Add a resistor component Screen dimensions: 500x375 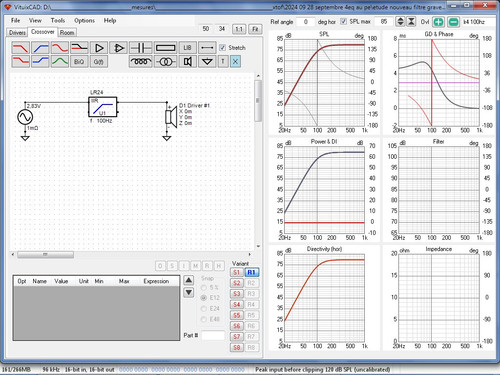tap(166, 48)
